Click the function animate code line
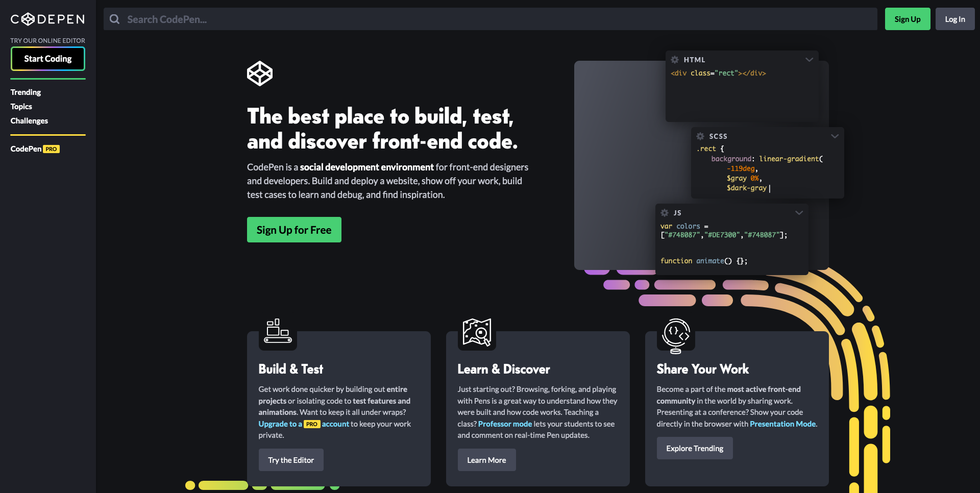The width and height of the screenshot is (980, 493). pos(704,261)
